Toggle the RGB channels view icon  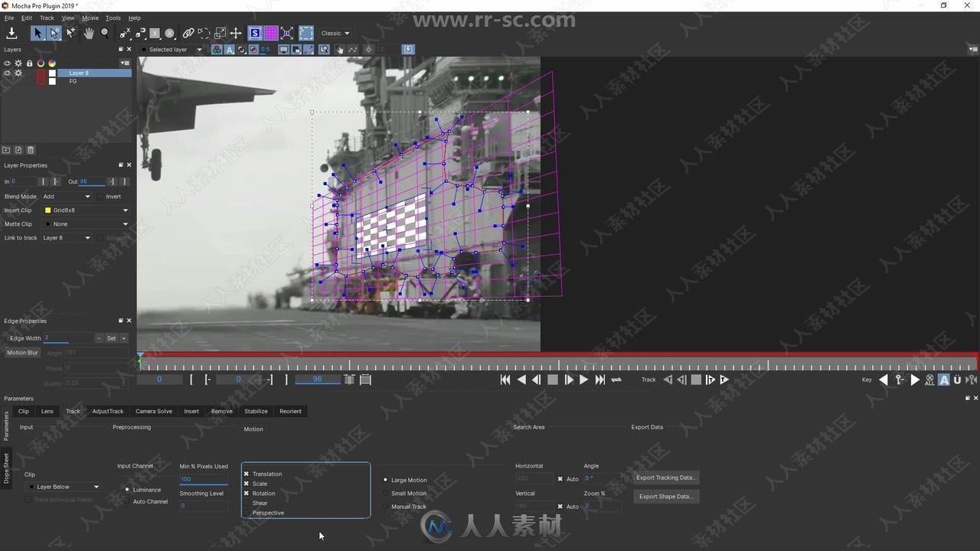pyautogui.click(x=217, y=50)
